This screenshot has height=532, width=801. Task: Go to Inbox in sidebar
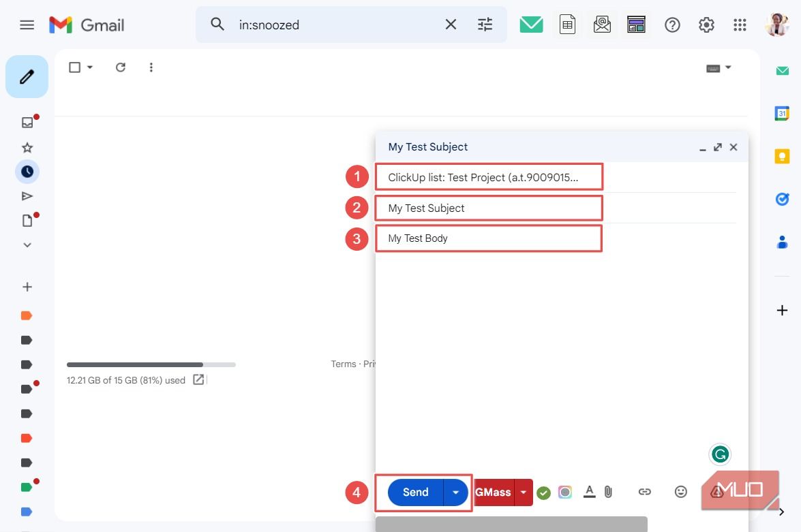tap(27, 122)
